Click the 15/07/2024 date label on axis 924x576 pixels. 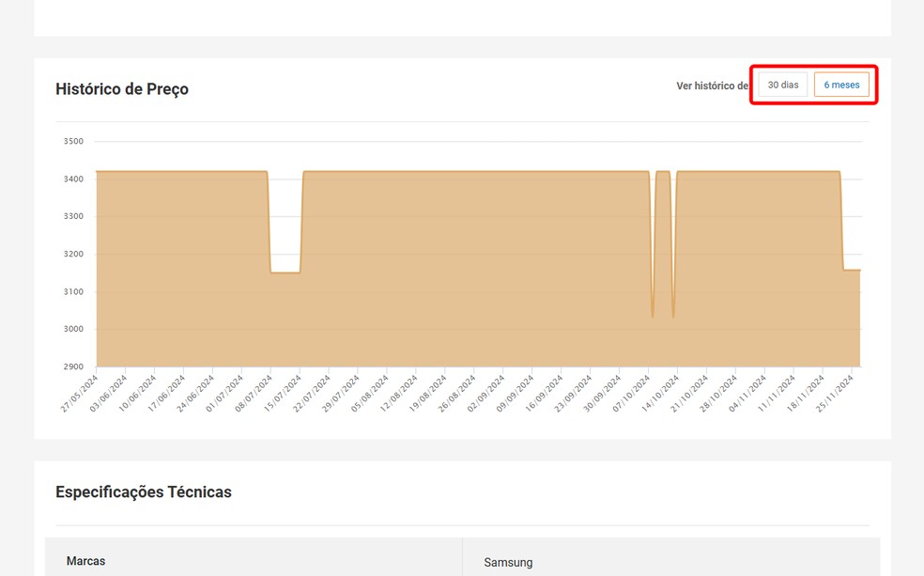(x=283, y=393)
